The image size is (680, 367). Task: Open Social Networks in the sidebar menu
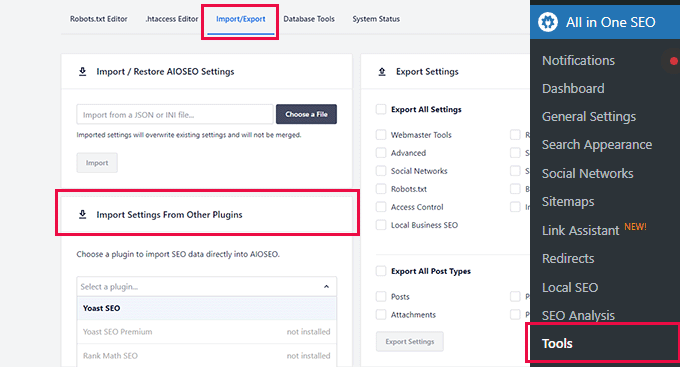(588, 174)
